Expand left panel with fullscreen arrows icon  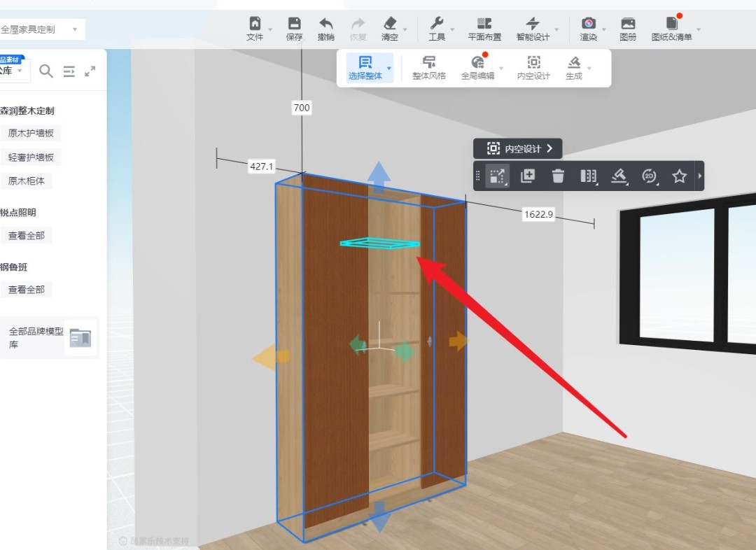tap(90, 71)
